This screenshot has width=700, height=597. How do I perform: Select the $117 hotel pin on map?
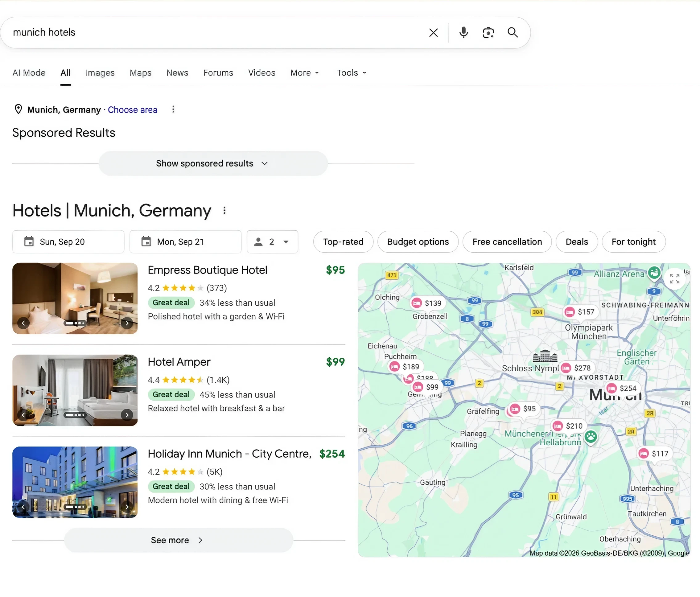tap(654, 453)
